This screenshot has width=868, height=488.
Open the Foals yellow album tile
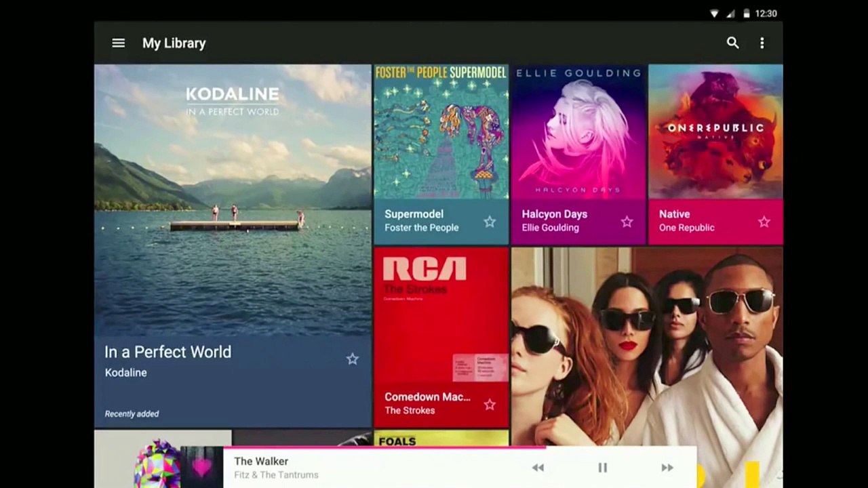tap(441, 439)
